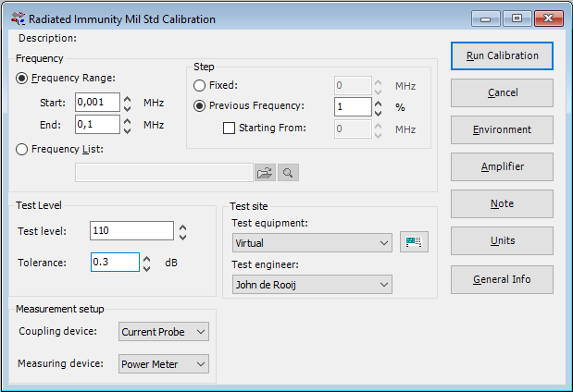573x392 pixels.
Task: Click the Cancel button
Action: tap(502, 92)
